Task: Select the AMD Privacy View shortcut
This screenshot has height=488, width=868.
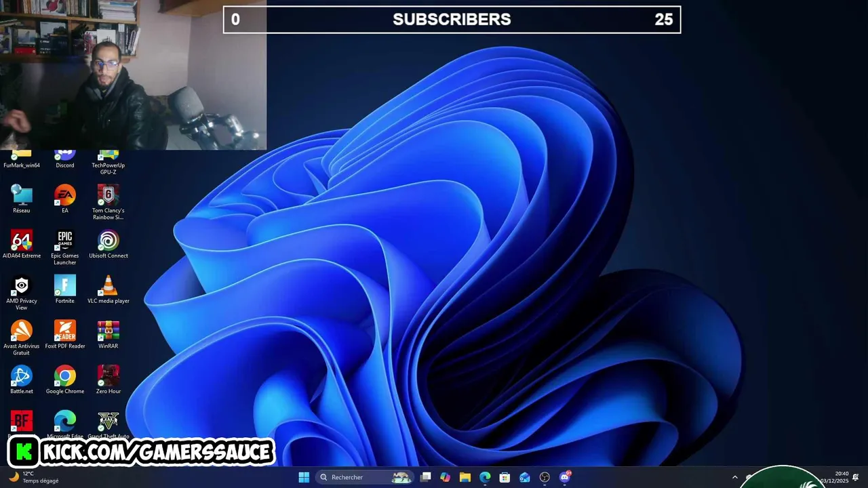Action: point(22,293)
